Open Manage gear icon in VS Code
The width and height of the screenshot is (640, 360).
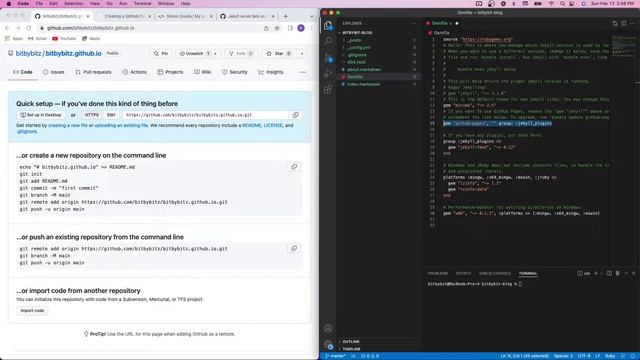point(329,345)
